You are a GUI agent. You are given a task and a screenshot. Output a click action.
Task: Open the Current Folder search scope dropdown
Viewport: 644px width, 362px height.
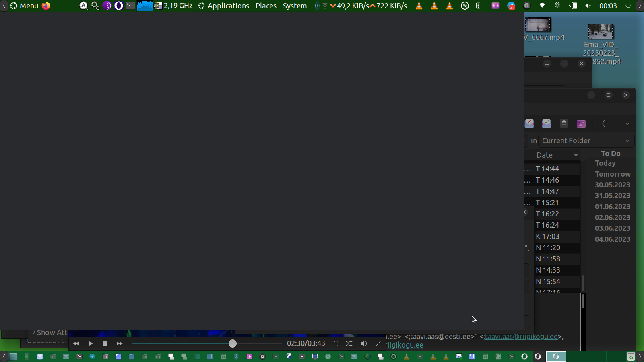pyautogui.click(x=586, y=141)
